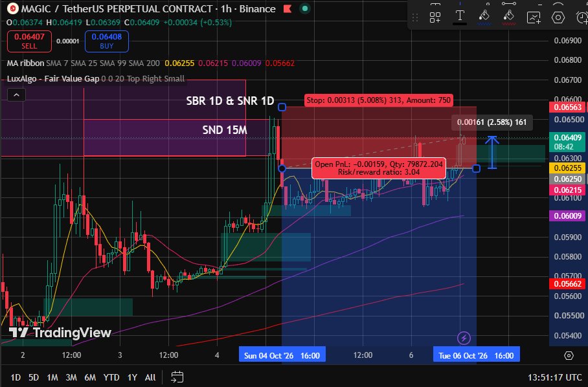Open the price scale settings icon

point(569,355)
